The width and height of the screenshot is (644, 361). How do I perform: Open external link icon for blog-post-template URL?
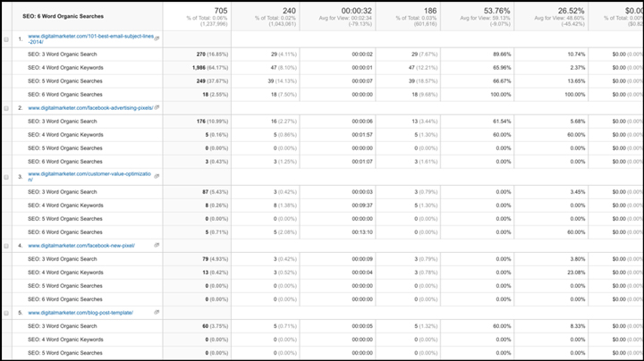tap(157, 313)
